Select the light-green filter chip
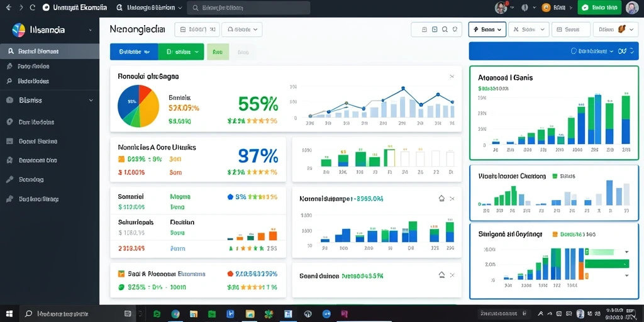644x322 pixels. tap(218, 52)
